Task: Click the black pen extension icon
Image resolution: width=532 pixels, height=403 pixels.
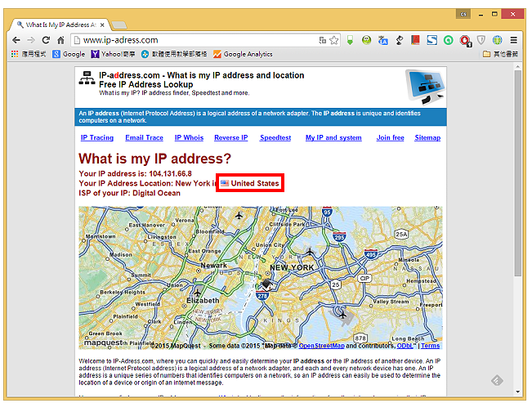Action: point(400,40)
